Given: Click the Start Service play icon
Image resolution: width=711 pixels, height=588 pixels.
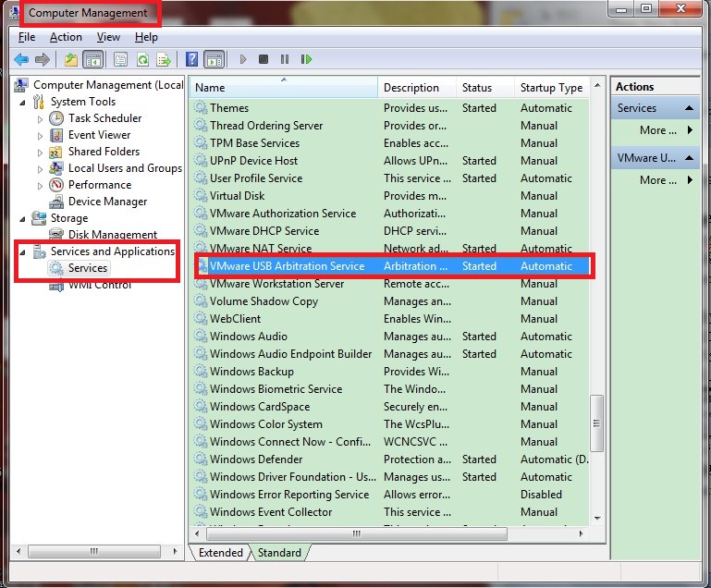Looking at the screenshot, I should coord(243,59).
